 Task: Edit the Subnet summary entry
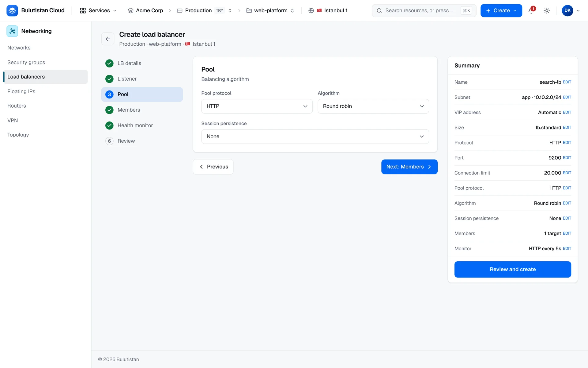[567, 97]
